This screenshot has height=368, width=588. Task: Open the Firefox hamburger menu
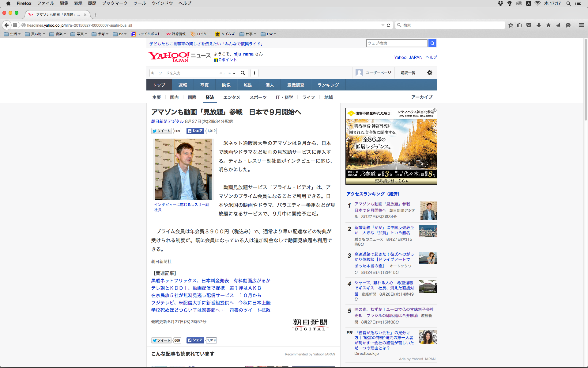coord(581,25)
